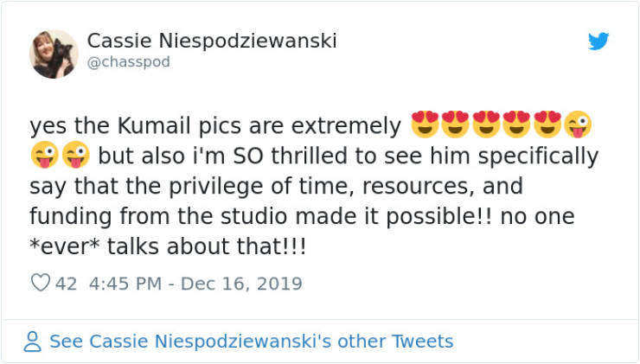This screenshot has width=640, height=364.
Task: Click the 42 likes count
Action: click(x=67, y=283)
